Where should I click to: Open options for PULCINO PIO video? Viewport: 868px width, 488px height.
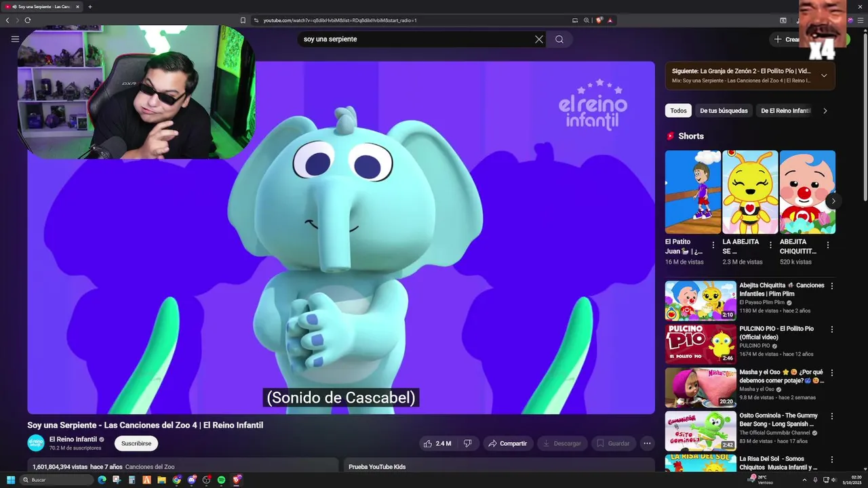tap(832, 329)
